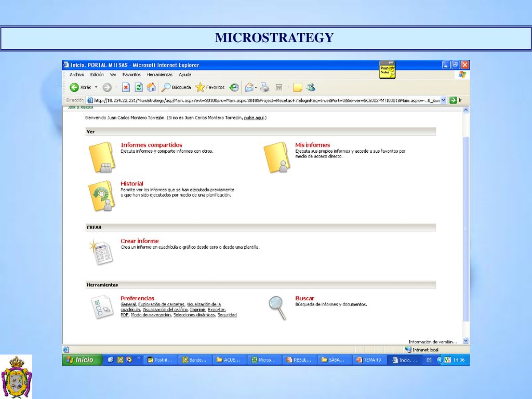
Task: Expand hidden system tray icons arrow
Action: [440, 360]
